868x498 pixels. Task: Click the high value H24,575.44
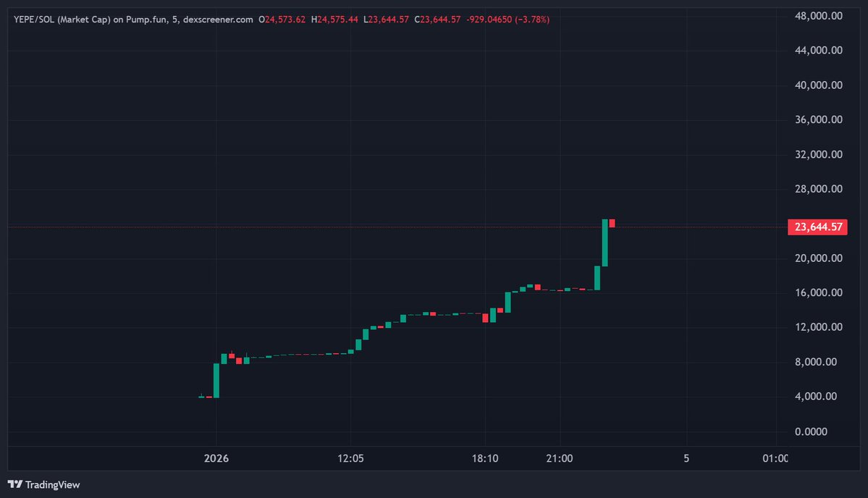334,20
